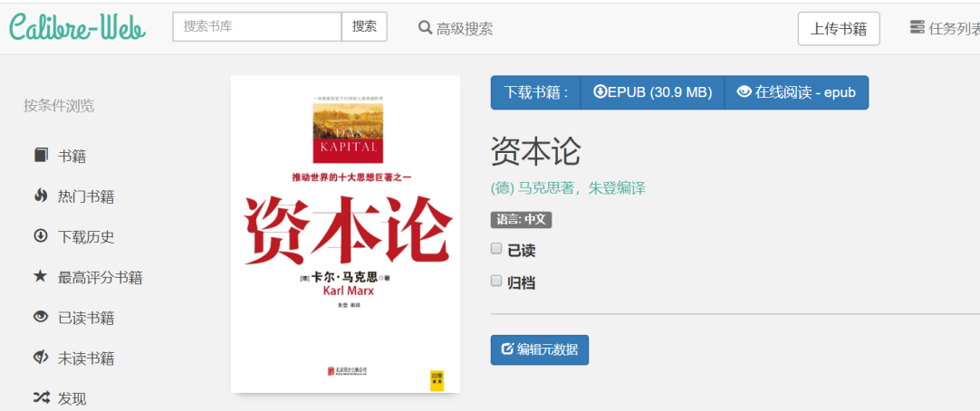Click the 最高评分书籍 star icon

(41, 276)
